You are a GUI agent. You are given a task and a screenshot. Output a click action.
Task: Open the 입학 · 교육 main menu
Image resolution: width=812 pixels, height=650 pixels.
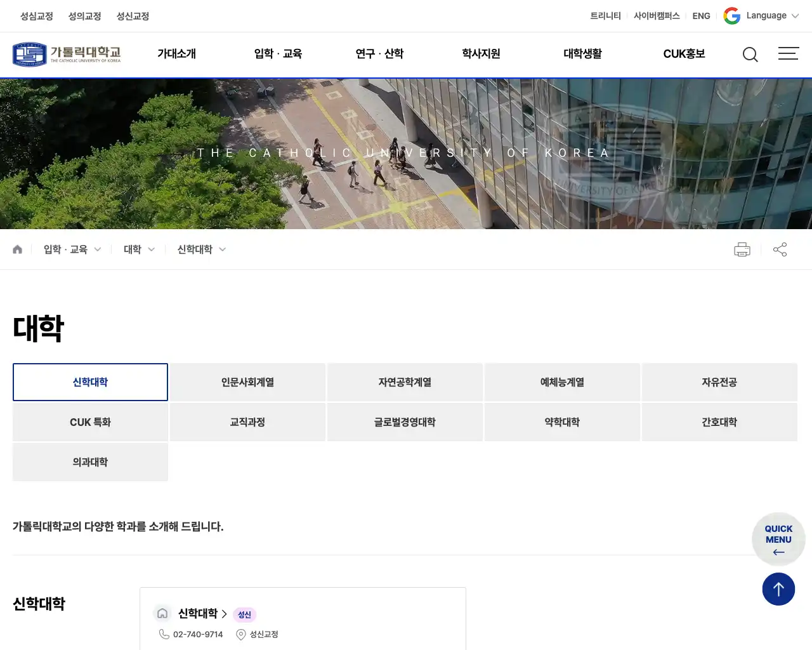point(278,54)
